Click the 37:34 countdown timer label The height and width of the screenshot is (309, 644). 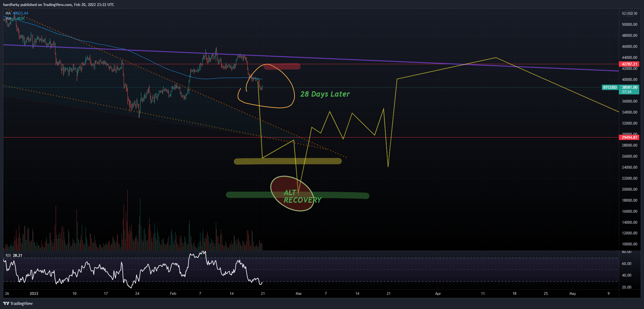tap(627, 92)
